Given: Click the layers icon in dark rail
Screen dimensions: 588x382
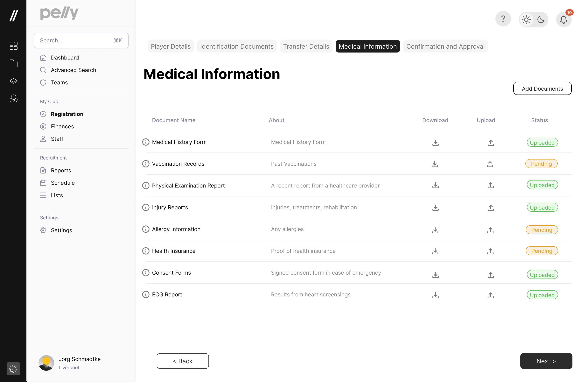Looking at the screenshot, I should coord(13,81).
